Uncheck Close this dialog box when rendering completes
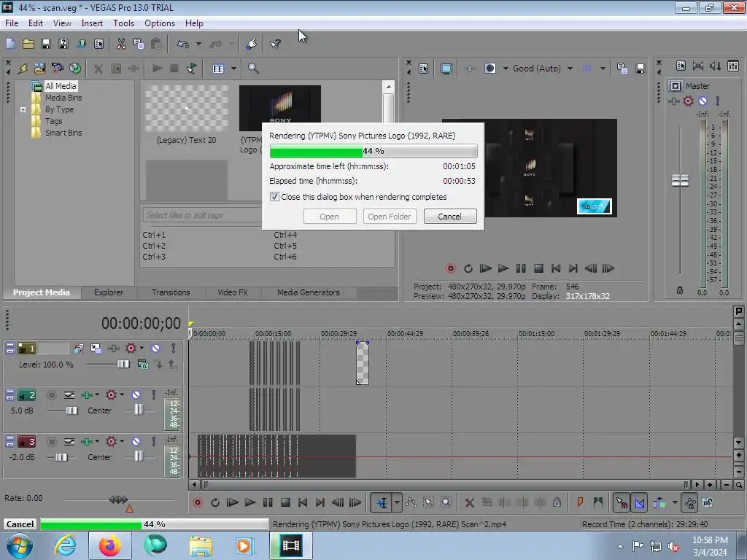The height and width of the screenshot is (560, 747). [x=274, y=197]
